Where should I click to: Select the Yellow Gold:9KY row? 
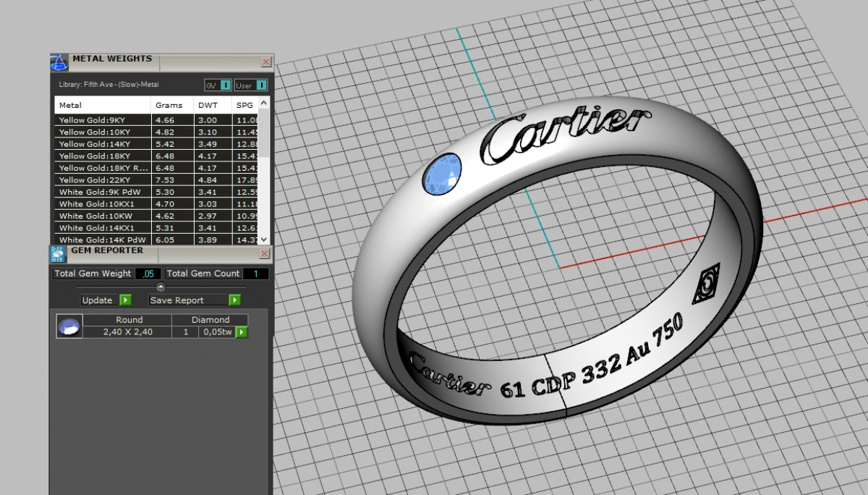(x=157, y=120)
